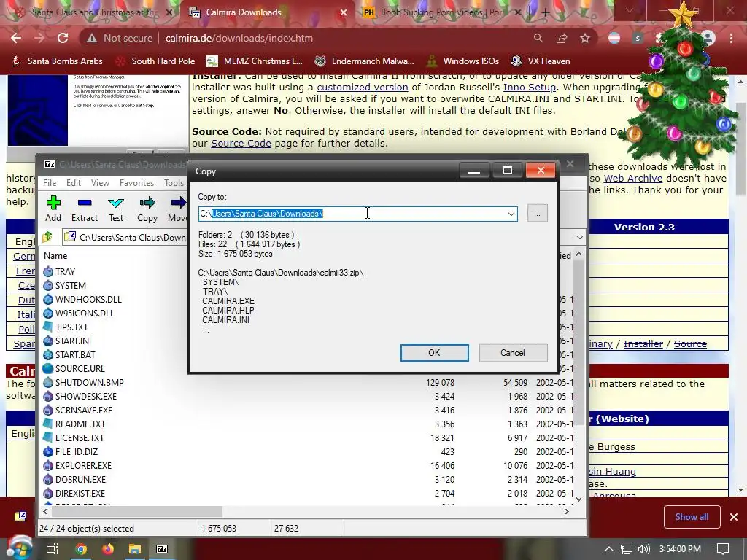Click the 7-Zip horizontal scrollbar thumb

[x=136, y=511]
